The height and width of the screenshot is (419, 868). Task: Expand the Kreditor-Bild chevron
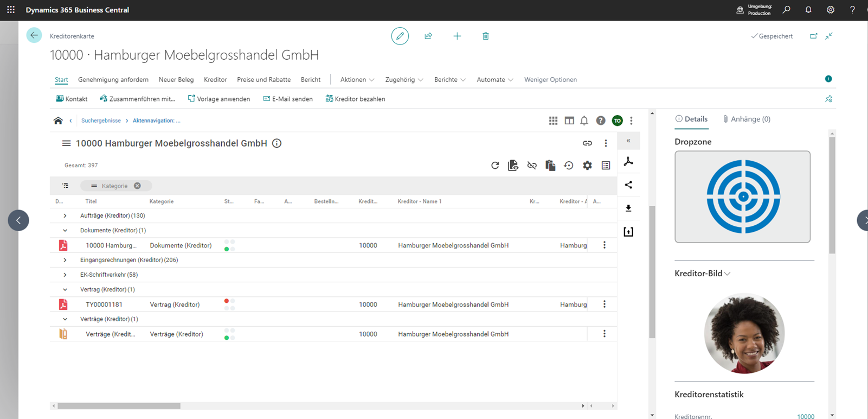click(x=728, y=274)
